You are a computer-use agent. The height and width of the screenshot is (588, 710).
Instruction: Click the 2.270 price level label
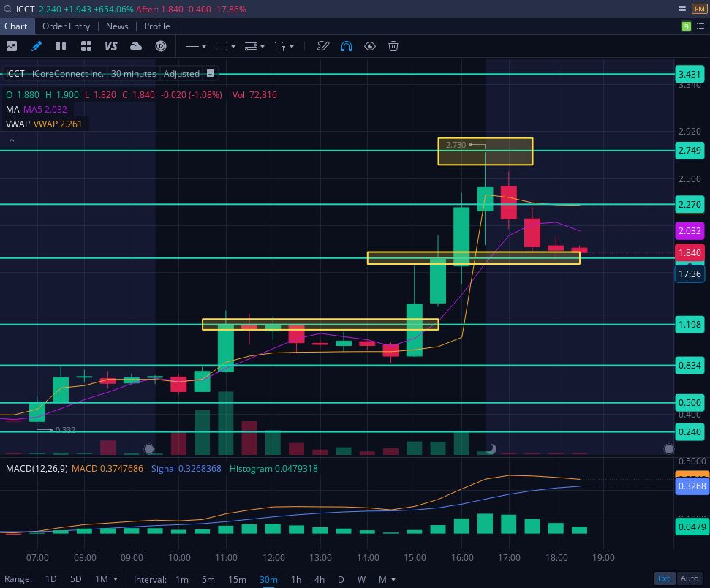[x=690, y=204]
